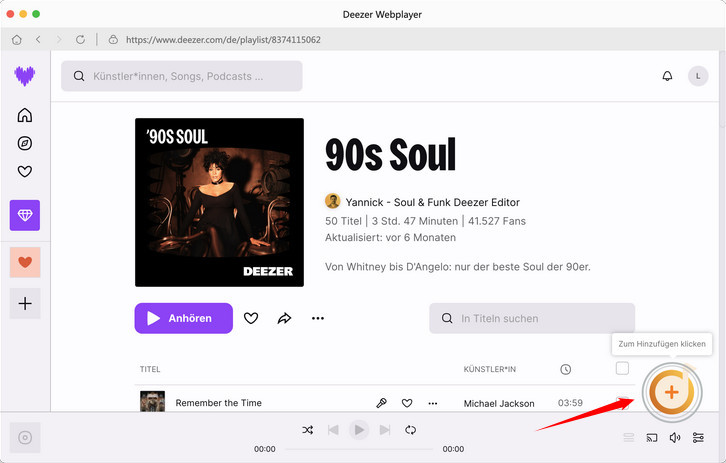The height and width of the screenshot is (463, 726).
Task: Open the audio settings sliders icon
Action: [x=698, y=437]
